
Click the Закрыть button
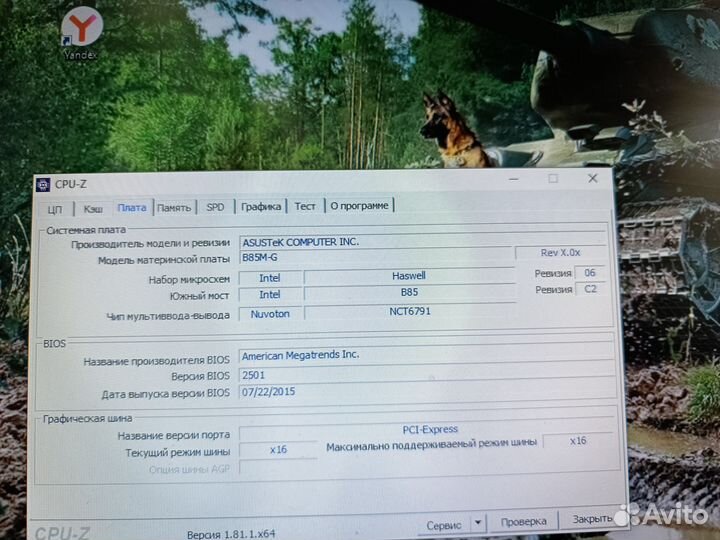592,519
